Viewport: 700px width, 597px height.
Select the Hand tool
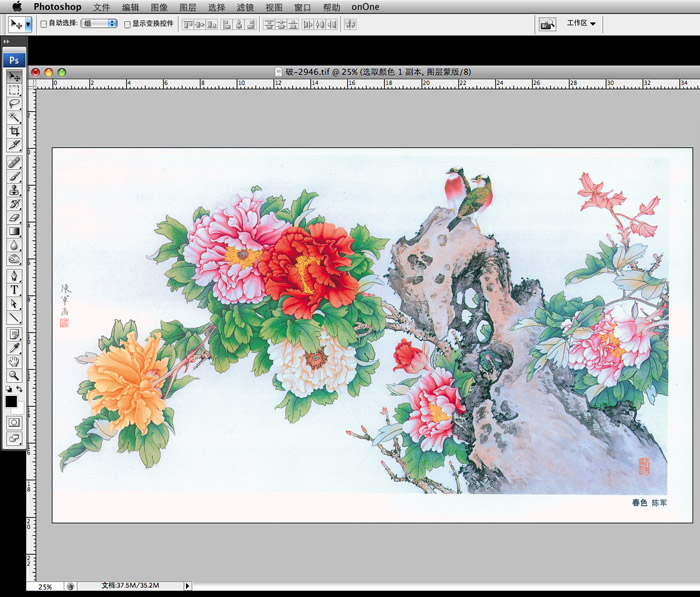(x=14, y=362)
